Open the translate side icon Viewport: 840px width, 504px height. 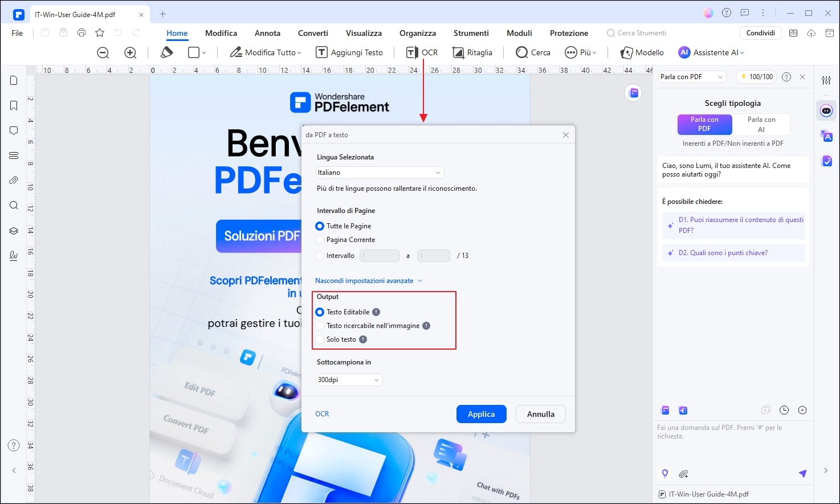(826, 136)
